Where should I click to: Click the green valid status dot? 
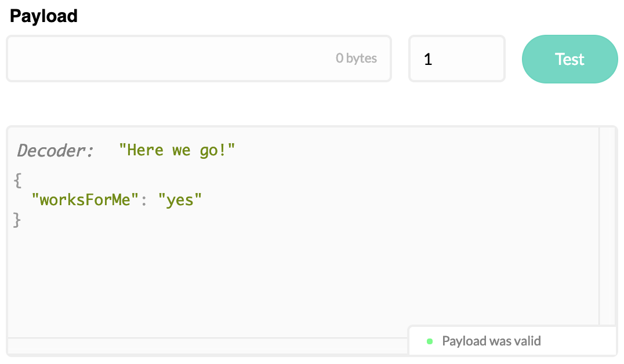(429, 341)
